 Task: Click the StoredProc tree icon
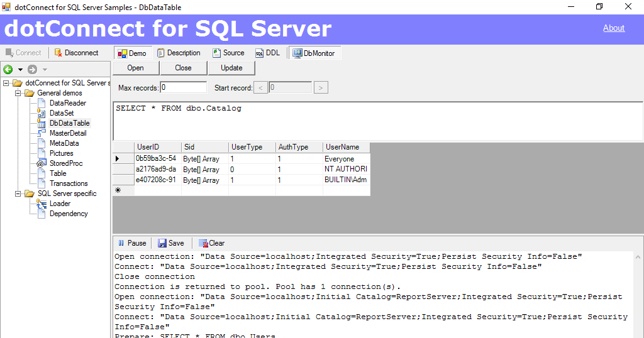tap(42, 163)
